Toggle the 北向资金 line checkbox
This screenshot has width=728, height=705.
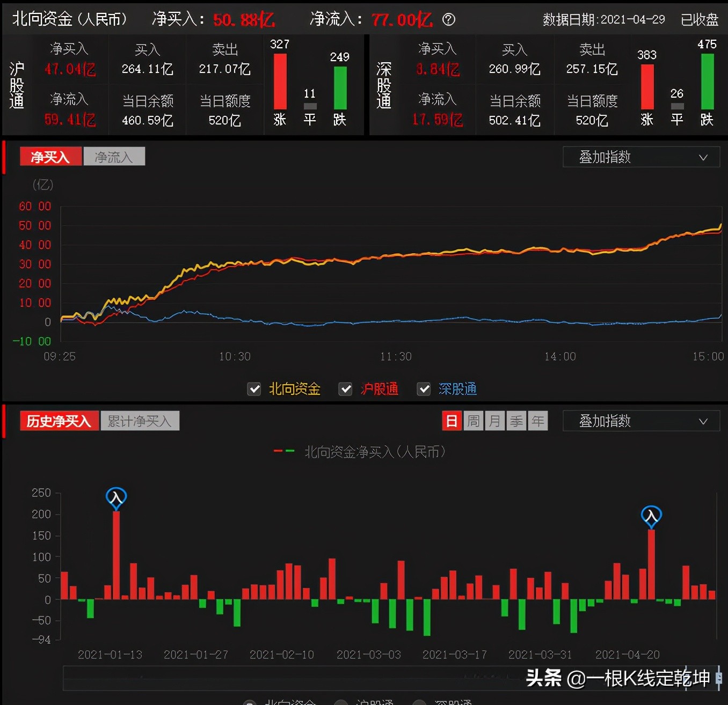point(254,389)
